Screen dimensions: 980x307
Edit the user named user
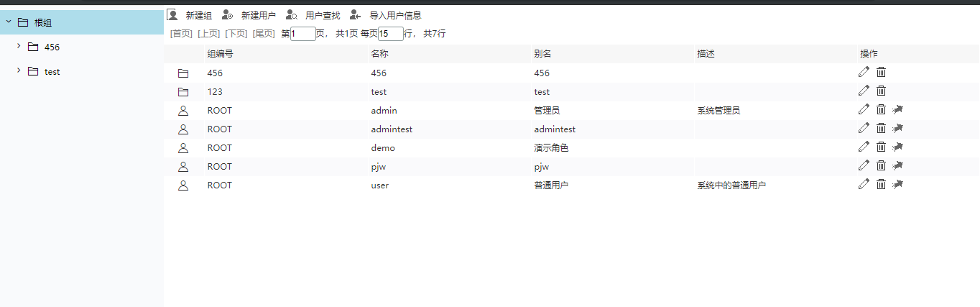click(x=864, y=184)
